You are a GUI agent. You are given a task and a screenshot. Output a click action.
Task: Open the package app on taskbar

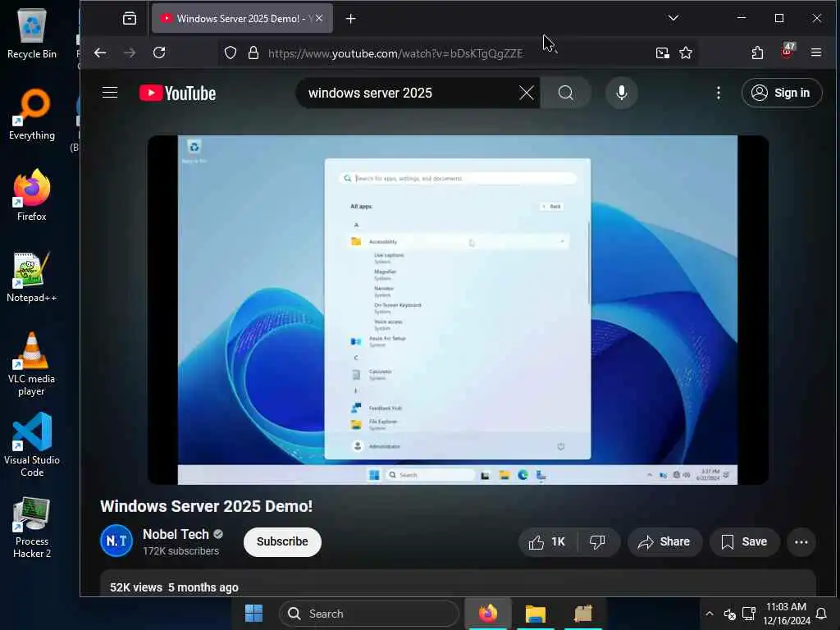tap(583, 614)
